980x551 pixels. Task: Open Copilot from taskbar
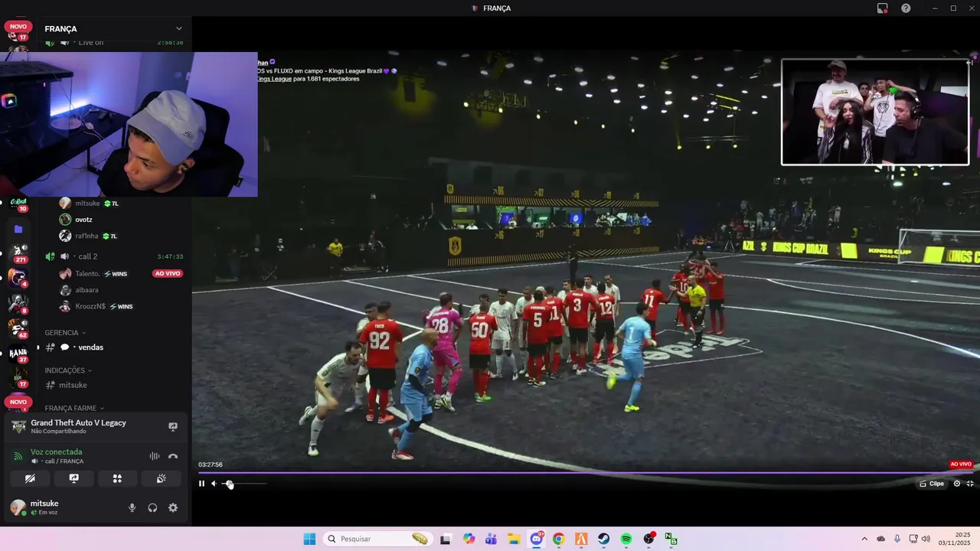469,539
